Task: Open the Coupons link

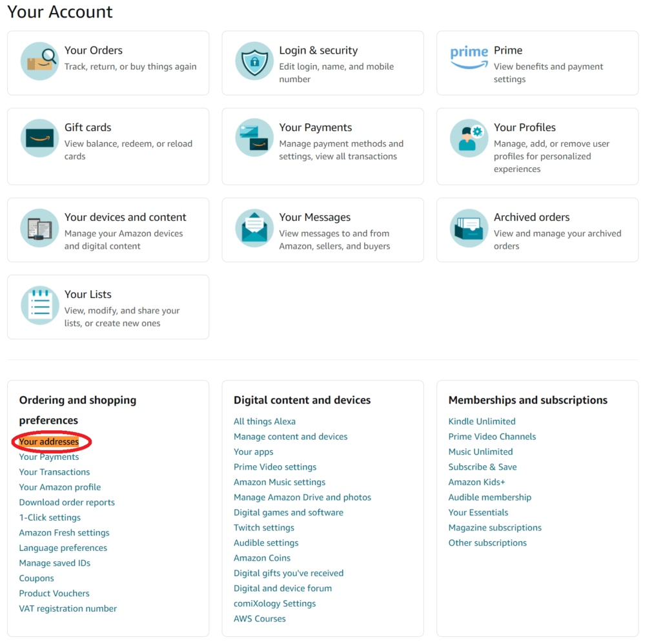Action: tap(36, 578)
